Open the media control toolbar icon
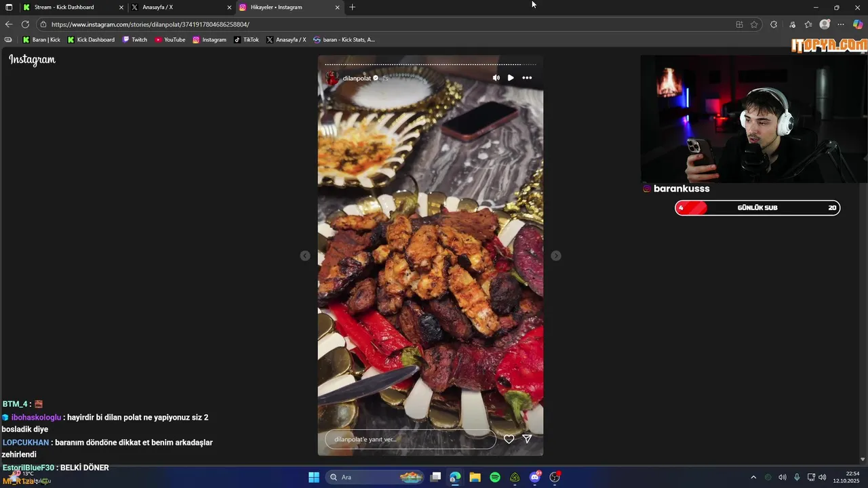868x488 pixels. click(x=792, y=24)
